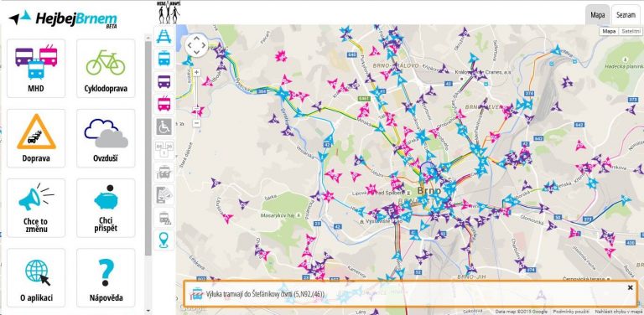This screenshot has height=315, width=644.
Task: Toggle the pink trolleybus layer filter
Action: (x=164, y=104)
